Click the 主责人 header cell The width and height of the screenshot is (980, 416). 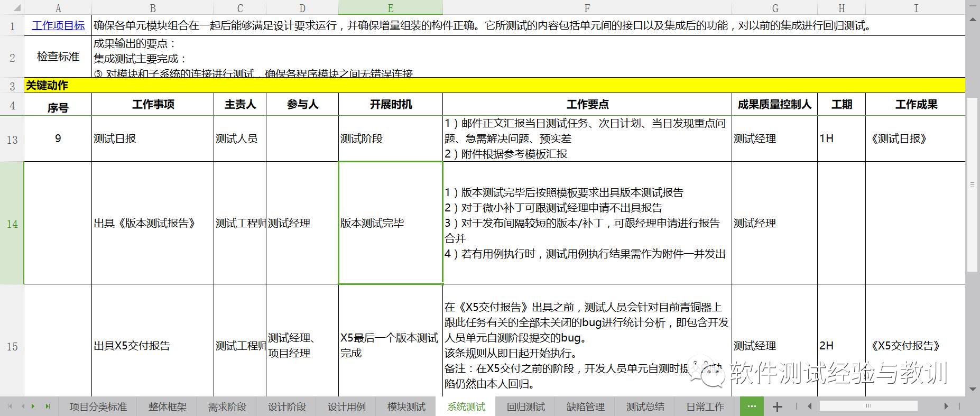click(x=240, y=105)
